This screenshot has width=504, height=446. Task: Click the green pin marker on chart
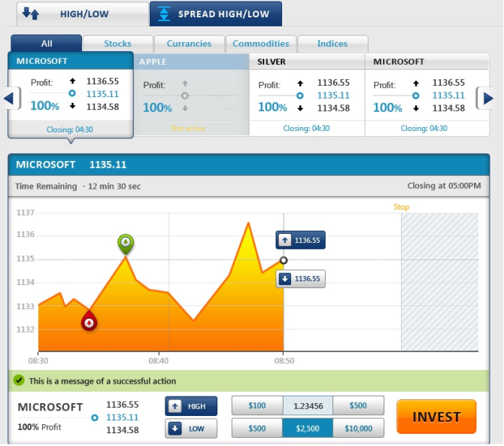pyautogui.click(x=126, y=243)
